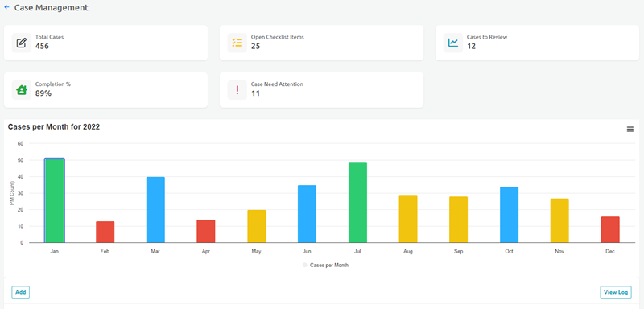
Task: Open the Cases to Review 12 card
Action: (537, 43)
